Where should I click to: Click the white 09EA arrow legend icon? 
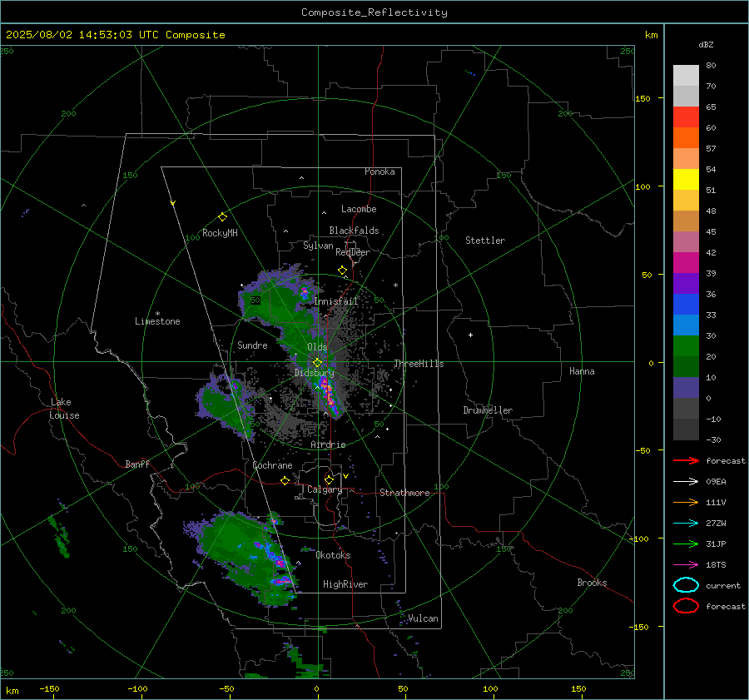[x=686, y=482]
